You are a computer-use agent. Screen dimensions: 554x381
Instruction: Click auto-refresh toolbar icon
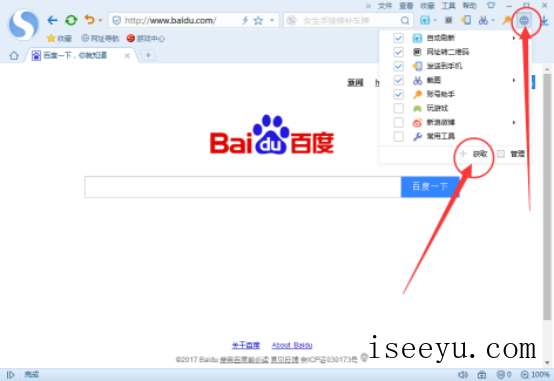425,20
